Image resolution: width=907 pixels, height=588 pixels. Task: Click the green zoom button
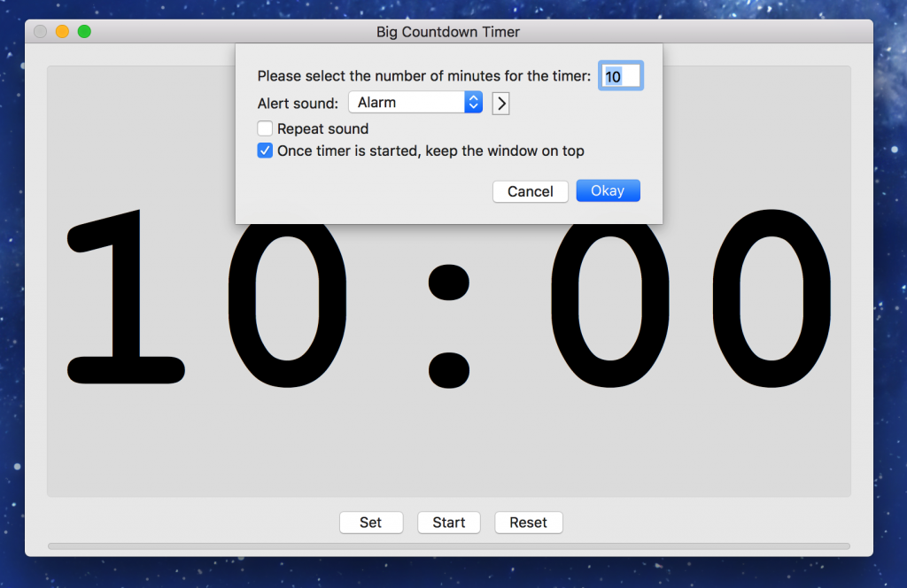84,30
